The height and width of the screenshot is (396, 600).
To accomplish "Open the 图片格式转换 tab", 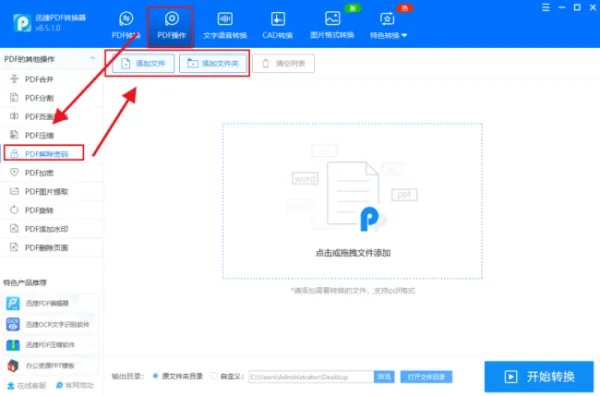I will point(332,26).
